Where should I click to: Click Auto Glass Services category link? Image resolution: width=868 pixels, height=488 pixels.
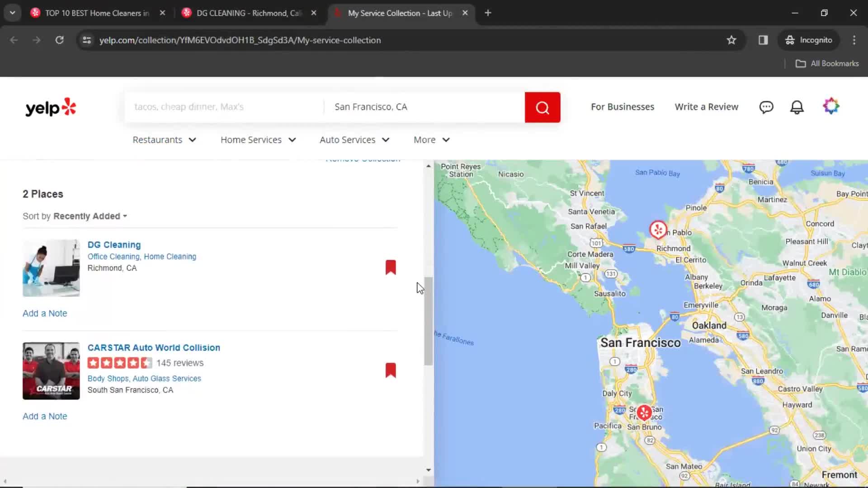click(167, 379)
